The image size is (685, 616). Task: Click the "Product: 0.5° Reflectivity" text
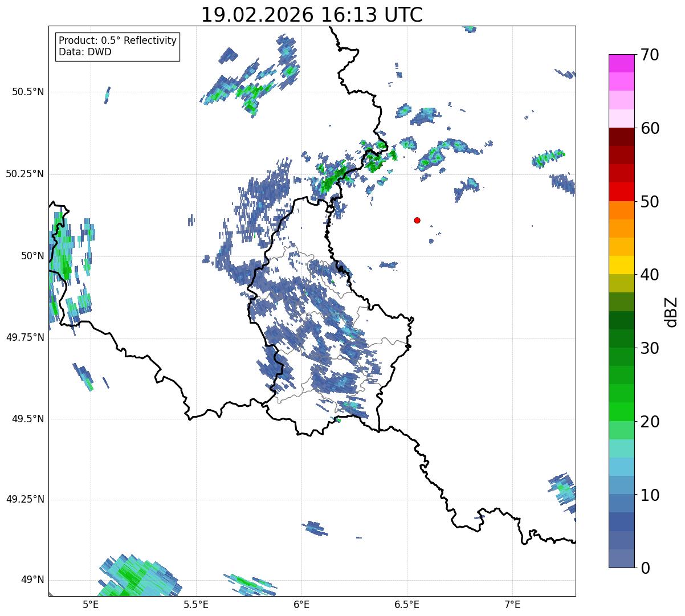(x=117, y=41)
